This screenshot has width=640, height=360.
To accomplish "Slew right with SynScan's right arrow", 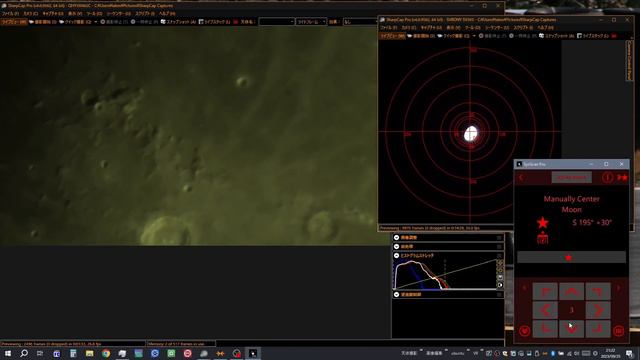I will 598,310.
